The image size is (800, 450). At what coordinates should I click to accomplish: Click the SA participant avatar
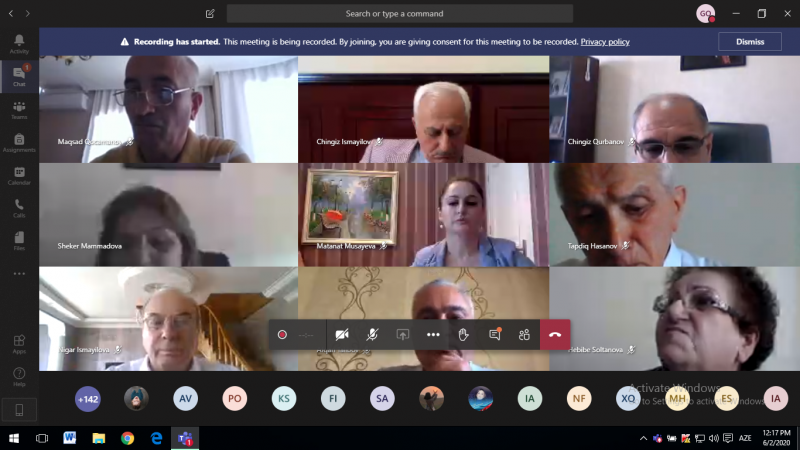coord(382,398)
